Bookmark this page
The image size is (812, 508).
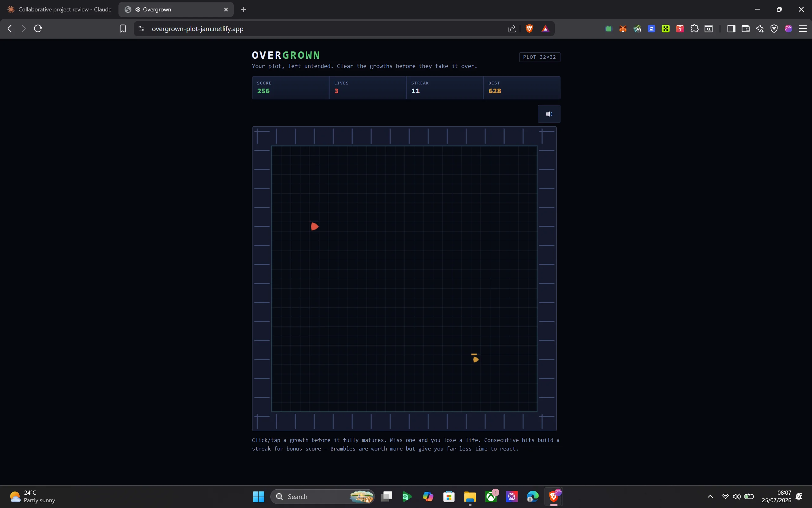pyautogui.click(x=123, y=29)
